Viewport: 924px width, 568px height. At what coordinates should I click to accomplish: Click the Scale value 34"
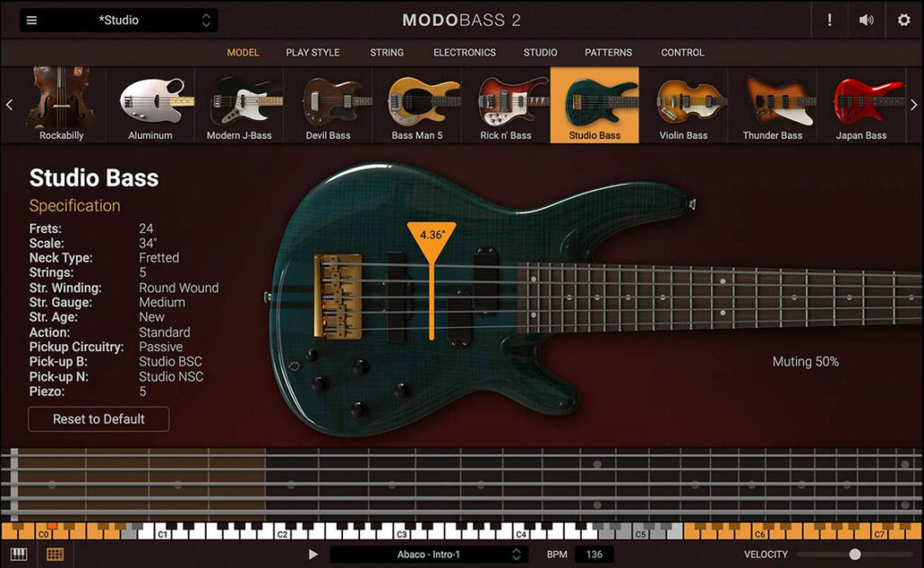pos(148,243)
